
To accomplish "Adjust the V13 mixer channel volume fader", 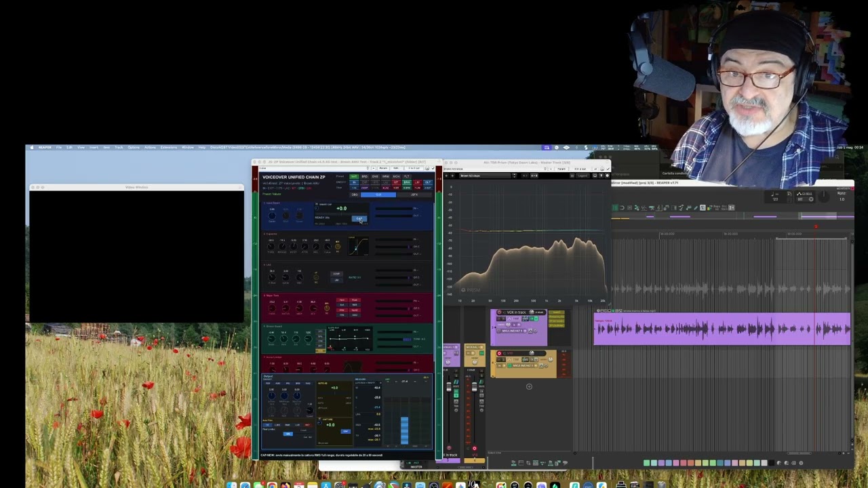I will point(475,387).
